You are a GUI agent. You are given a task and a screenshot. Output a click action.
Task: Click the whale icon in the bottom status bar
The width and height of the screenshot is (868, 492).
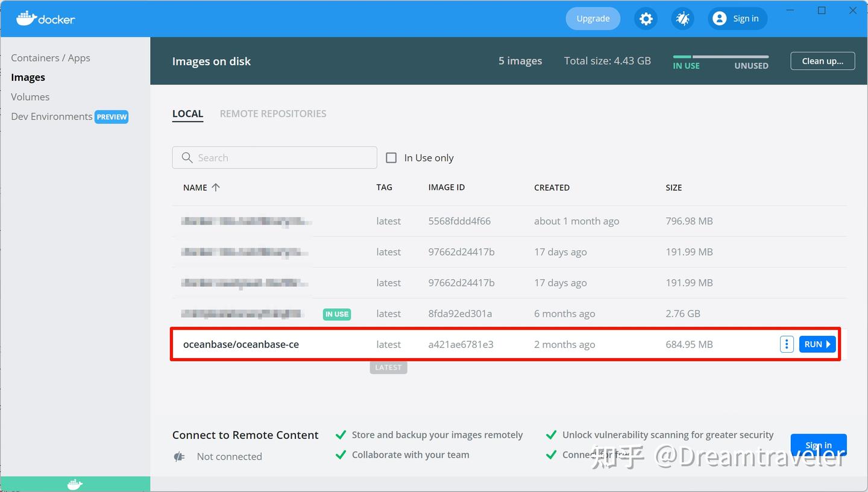(74, 484)
